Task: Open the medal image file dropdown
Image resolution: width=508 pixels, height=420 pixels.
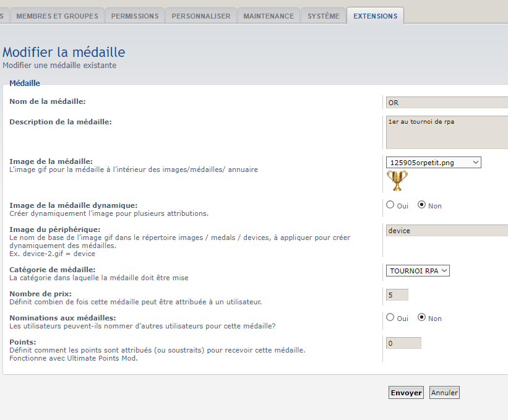Action: coord(433,162)
